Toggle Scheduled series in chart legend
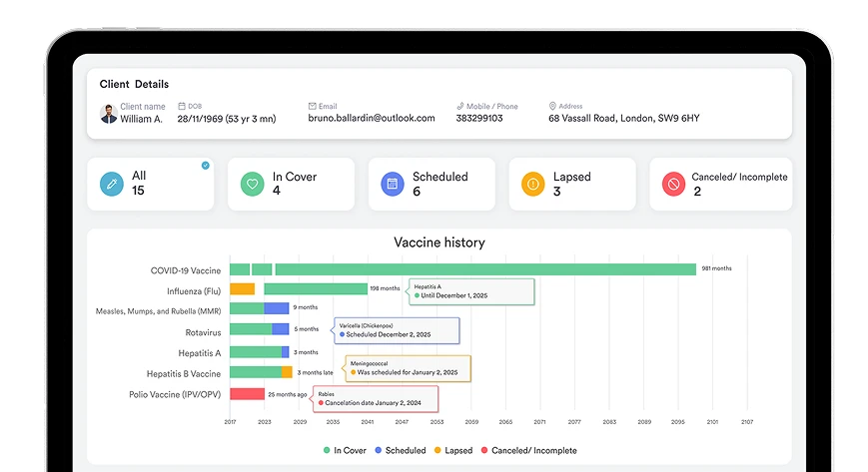The image size is (868, 472). (400, 450)
